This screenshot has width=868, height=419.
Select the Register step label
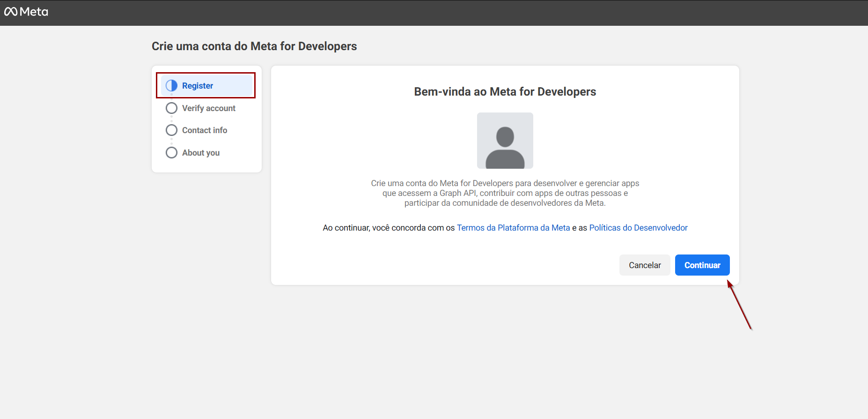click(198, 86)
